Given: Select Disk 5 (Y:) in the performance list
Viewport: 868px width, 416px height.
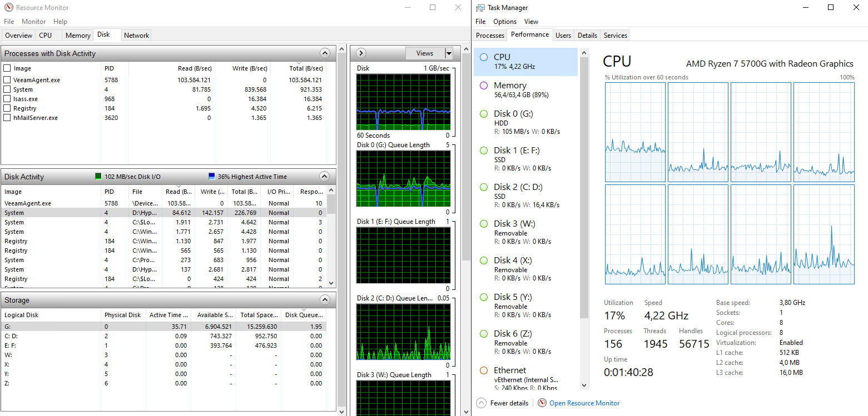Looking at the screenshot, I should point(525,305).
